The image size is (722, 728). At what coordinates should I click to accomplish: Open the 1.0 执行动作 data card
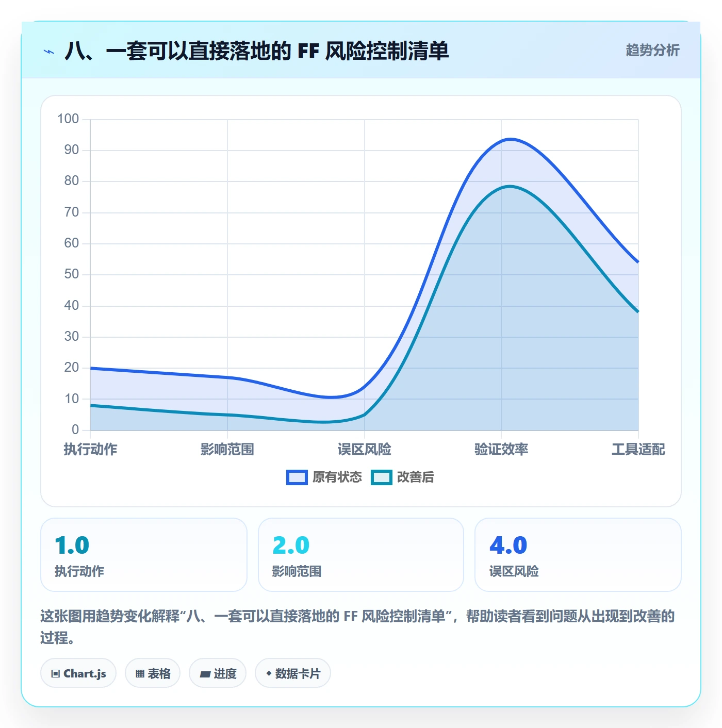(x=144, y=555)
